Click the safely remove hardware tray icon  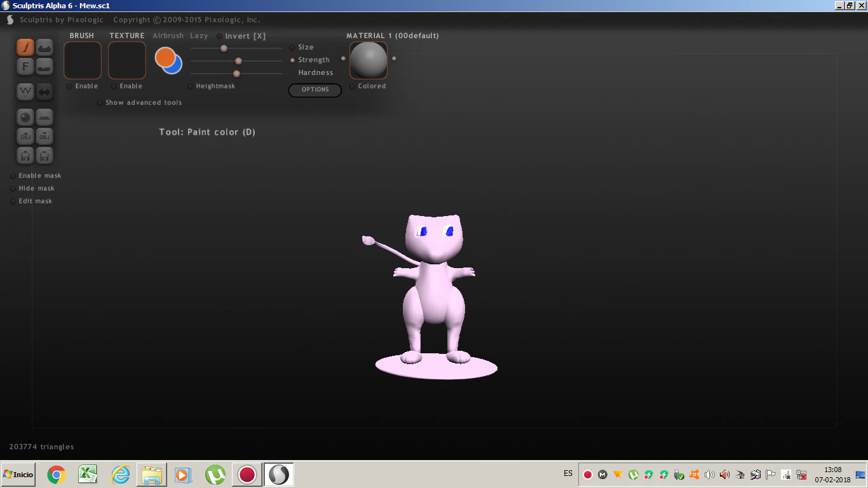[x=679, y=475]
